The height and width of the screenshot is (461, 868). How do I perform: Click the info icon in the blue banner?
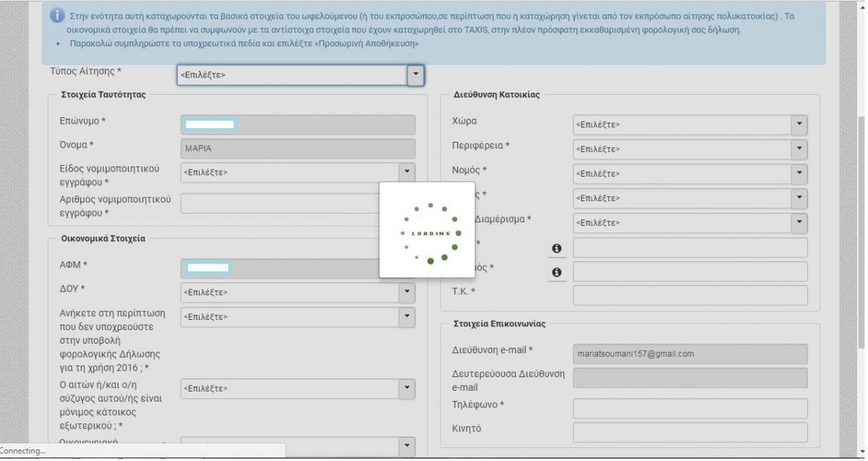coord(59,16)
